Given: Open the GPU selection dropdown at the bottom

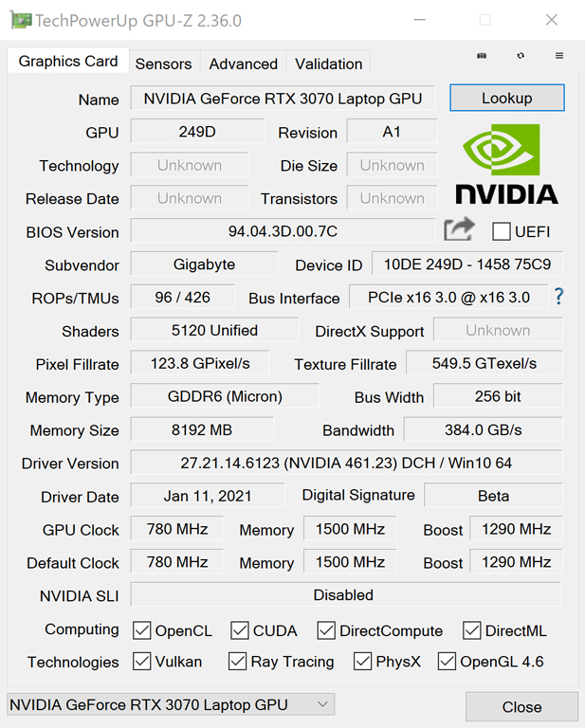Looking at the screenshot, I should coord(171,704).
